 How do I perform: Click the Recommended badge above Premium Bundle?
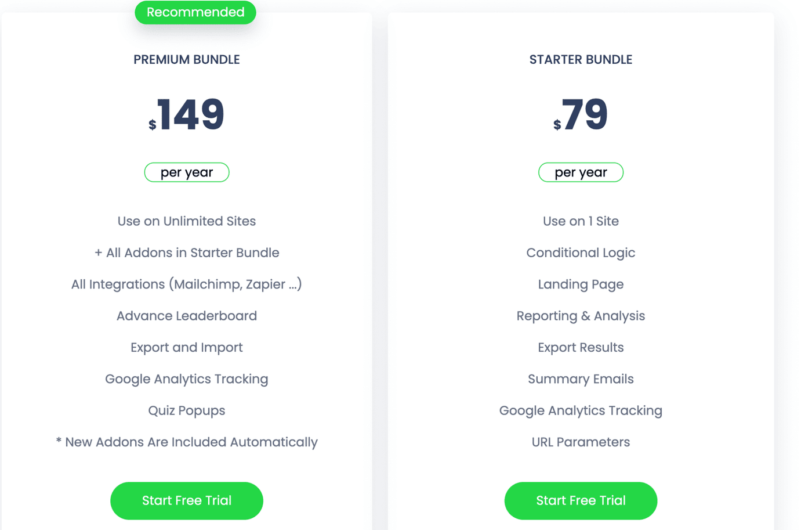(x=195, y=12)
